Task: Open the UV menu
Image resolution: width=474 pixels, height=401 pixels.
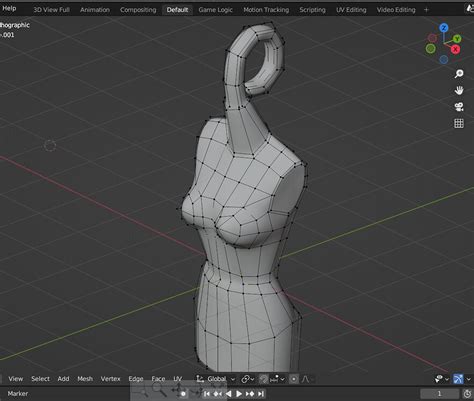Action: pos(177,379)
